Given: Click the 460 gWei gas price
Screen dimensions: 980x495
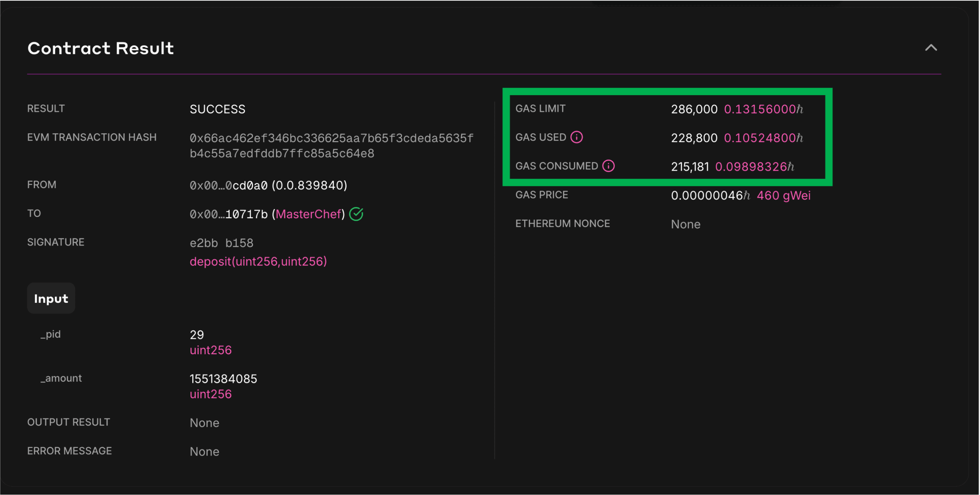Looking at the screenshot, I should [784, 195].
